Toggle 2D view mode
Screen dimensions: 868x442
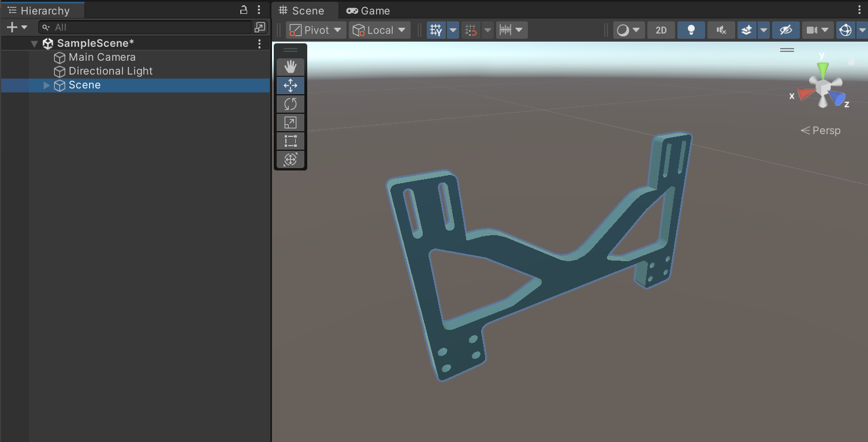click(661, 30)
